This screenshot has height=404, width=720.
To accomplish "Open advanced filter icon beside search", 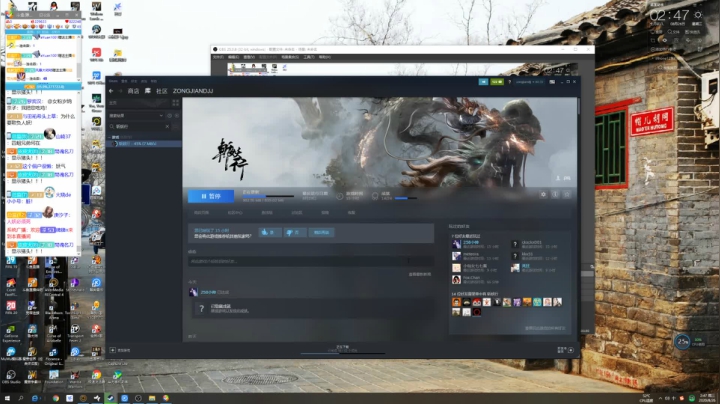I will tap(175, 126).
